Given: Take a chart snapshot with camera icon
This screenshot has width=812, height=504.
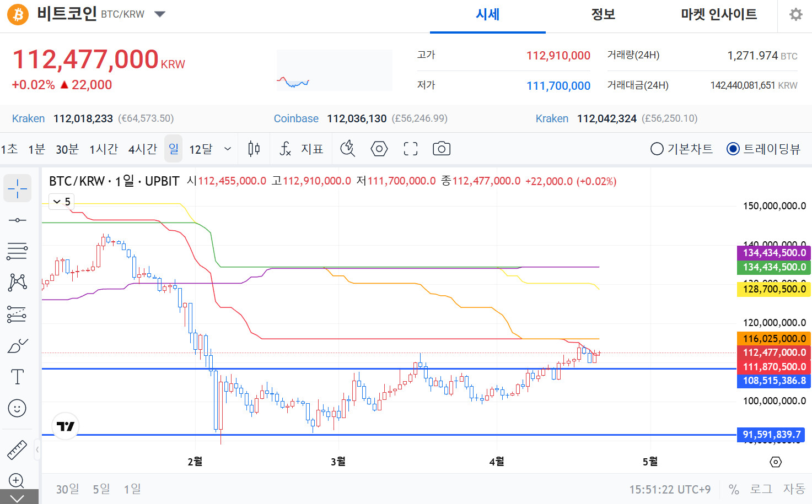Looking at the screenshot, I should tap(442, 149).
